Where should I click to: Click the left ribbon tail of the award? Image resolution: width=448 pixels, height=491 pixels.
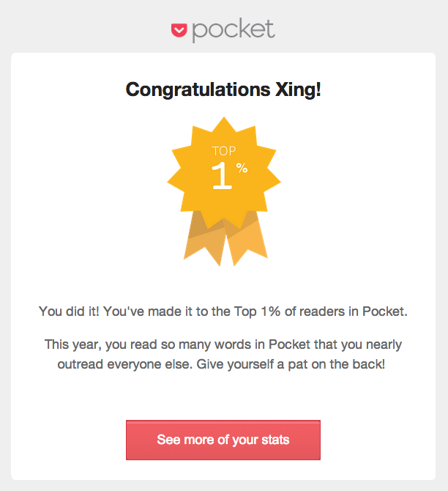pyautogui.click(x=205, y=240)
